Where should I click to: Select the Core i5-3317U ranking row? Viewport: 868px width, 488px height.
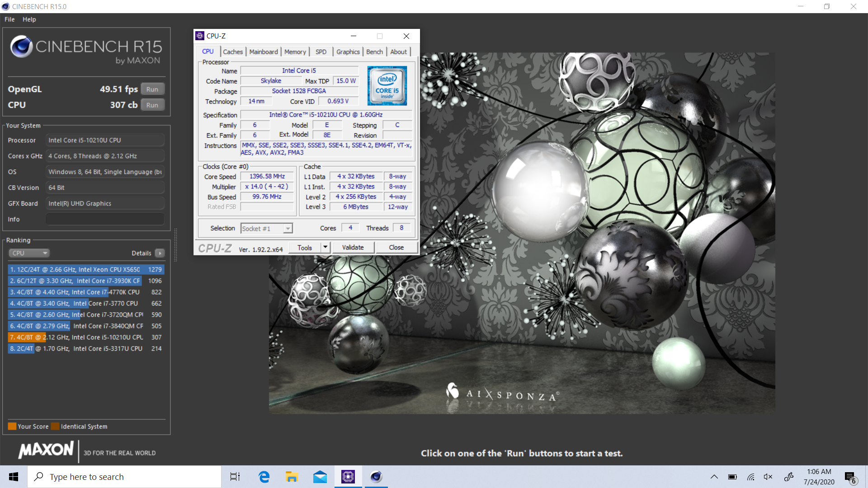click(86, 348)
